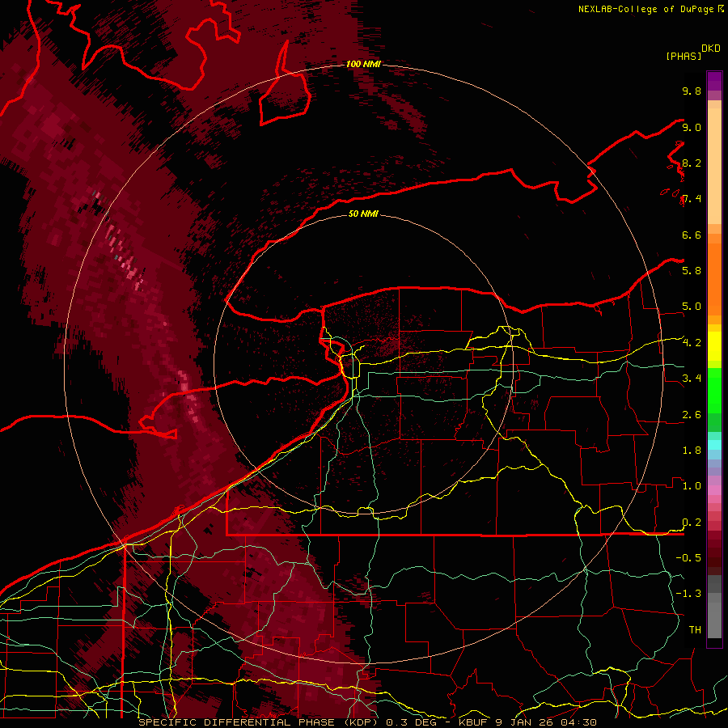The width and height of the screenshot is (728, 728).
Task: Pick the bright green color bar segment
Action: (714, 390)
